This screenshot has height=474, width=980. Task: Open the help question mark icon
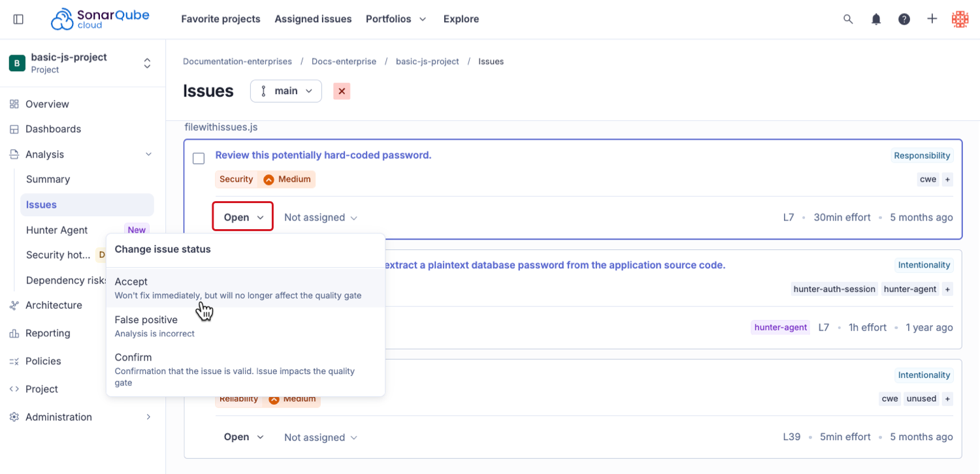click(x=904, y=20)
